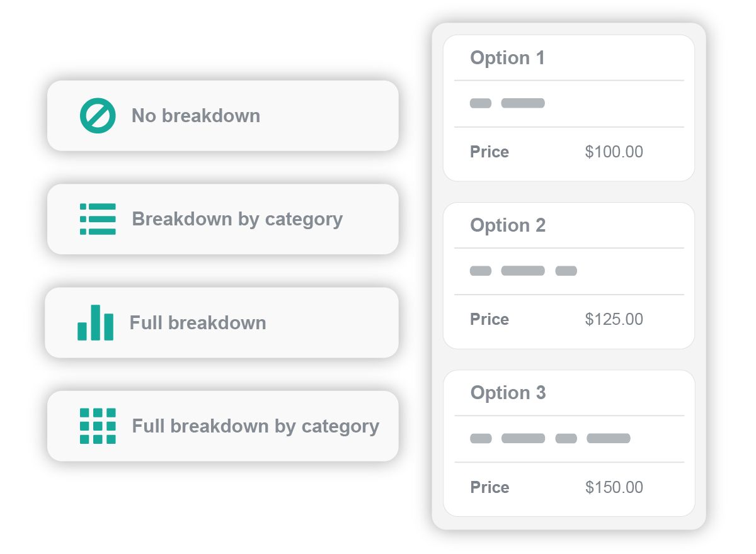
Task: Click the grid icon for Full breakdown by category
Action: point(98,426)
